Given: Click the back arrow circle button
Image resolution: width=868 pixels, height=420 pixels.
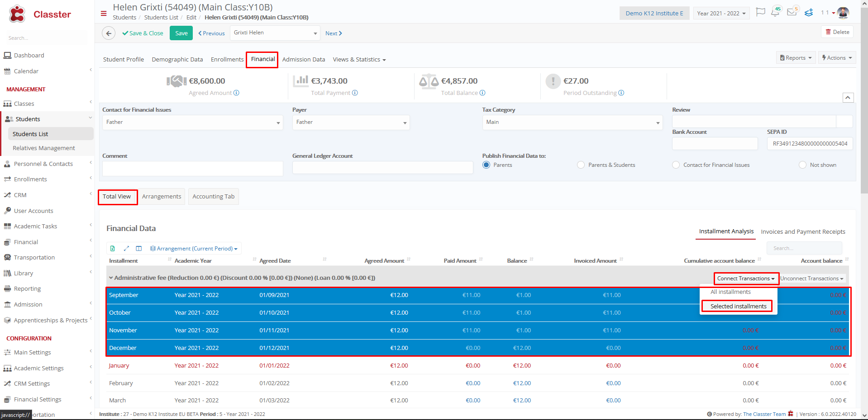Looking at the screenshot, I should (x=109, y=33).
